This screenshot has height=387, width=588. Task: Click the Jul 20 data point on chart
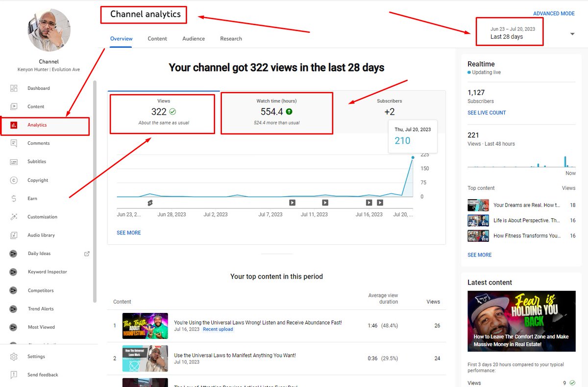(413, 157)
